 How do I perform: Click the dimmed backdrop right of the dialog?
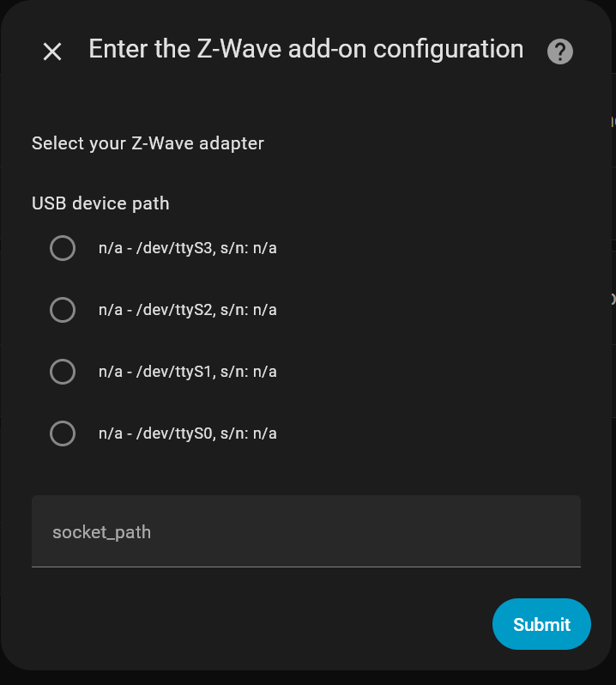tap(613, 386)
